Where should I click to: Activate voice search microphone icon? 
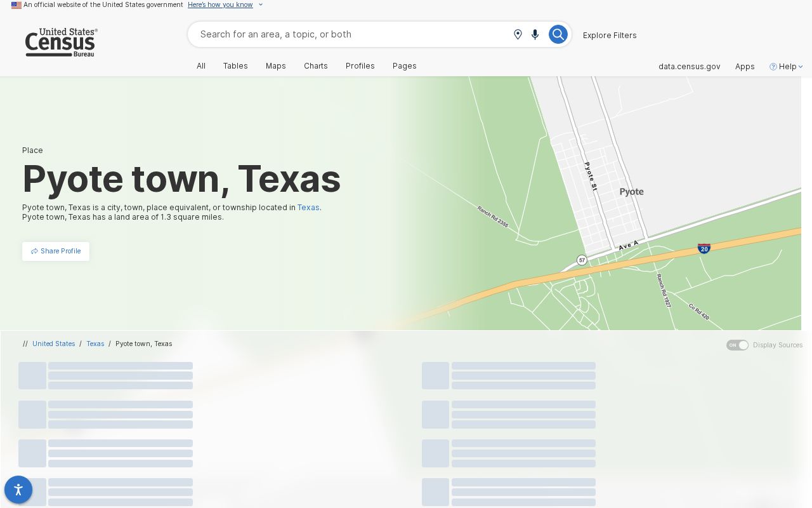pyautogui.click(x=535, y=34)
